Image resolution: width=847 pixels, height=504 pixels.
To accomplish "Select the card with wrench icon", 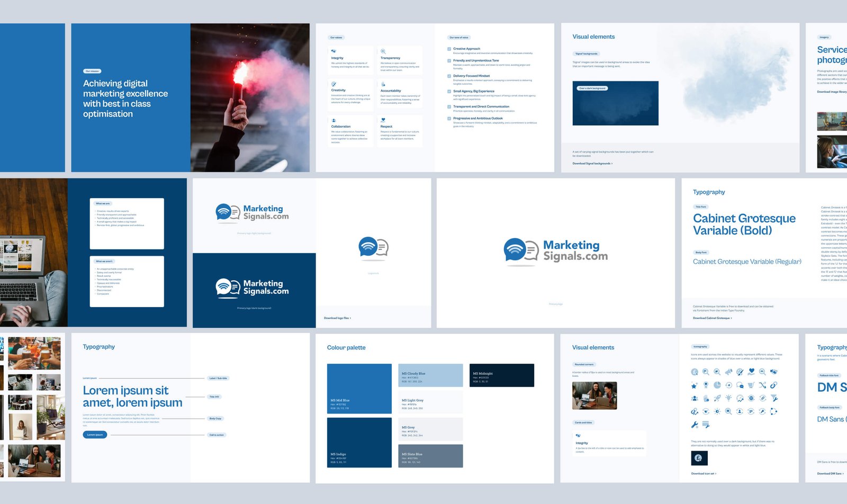I will tap(706, 425).
